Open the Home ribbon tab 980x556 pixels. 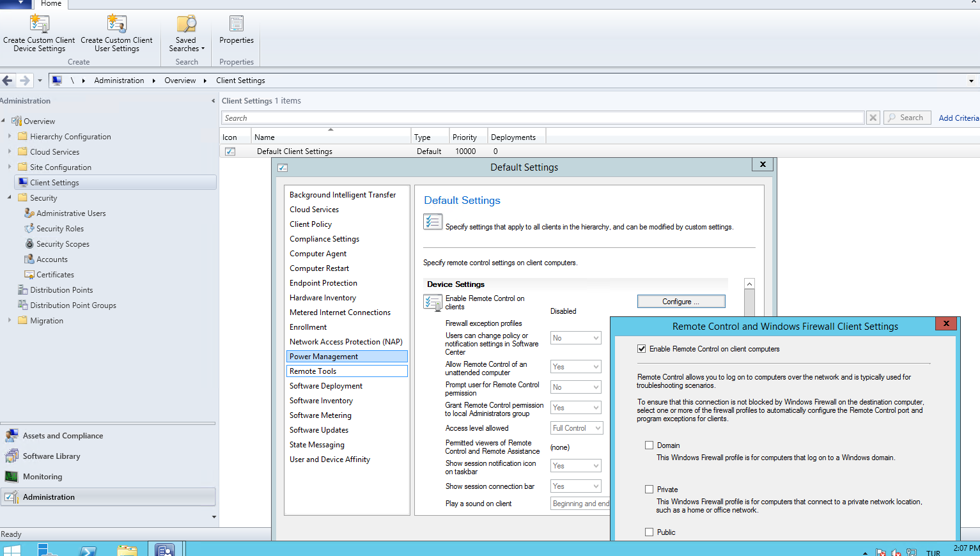click(x=51, y=4)
